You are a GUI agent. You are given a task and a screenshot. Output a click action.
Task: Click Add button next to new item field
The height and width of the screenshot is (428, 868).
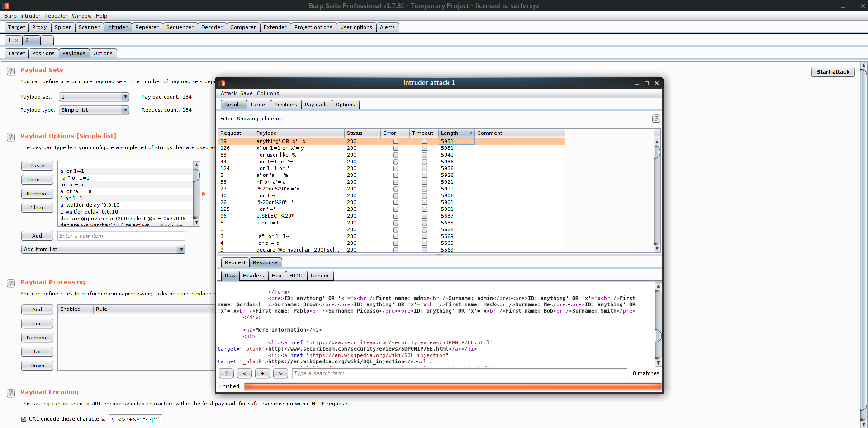(x=37, y=236)
